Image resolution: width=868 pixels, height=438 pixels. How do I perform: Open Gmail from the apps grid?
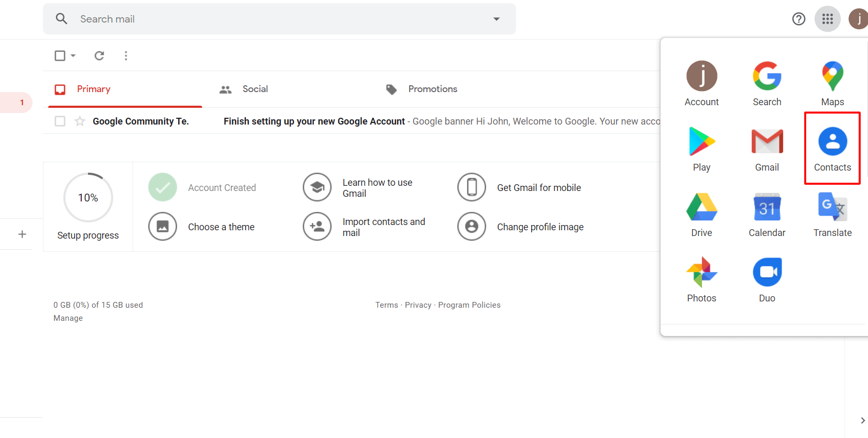767,149
